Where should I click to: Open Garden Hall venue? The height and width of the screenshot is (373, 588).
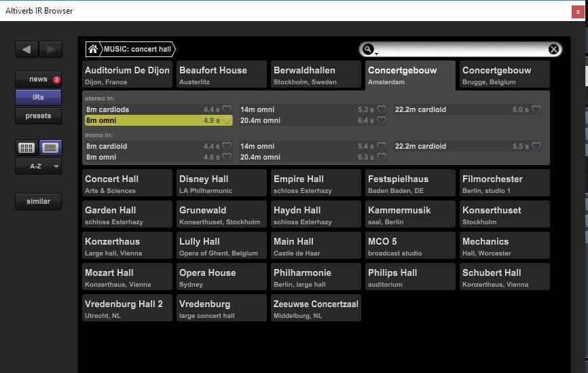127,214
